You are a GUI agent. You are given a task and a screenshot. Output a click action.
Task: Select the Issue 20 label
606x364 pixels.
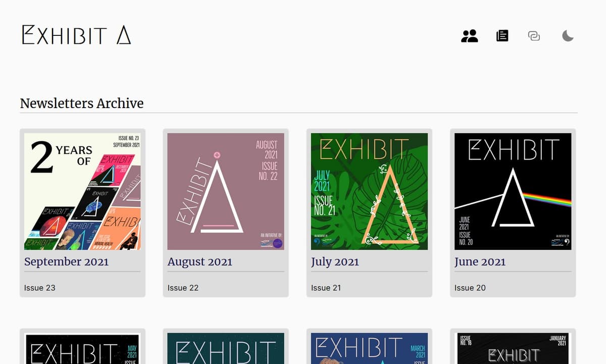coord(470,288)
